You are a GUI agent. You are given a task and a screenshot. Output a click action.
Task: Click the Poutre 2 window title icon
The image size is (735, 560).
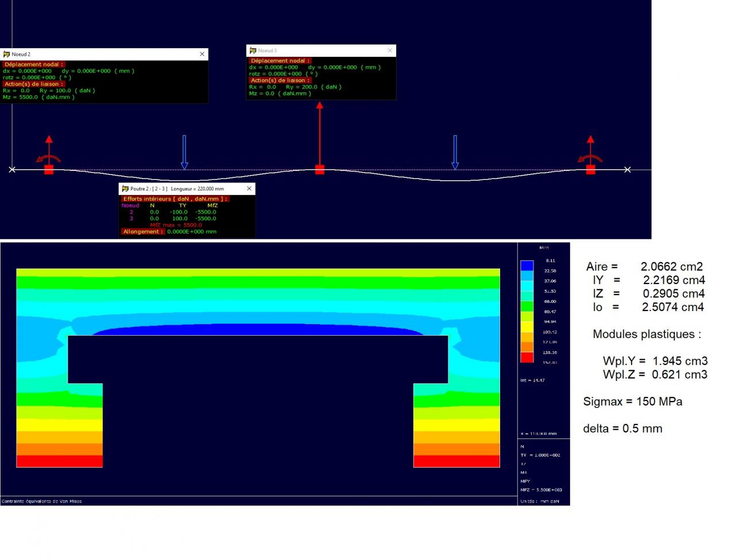[125, 189]
